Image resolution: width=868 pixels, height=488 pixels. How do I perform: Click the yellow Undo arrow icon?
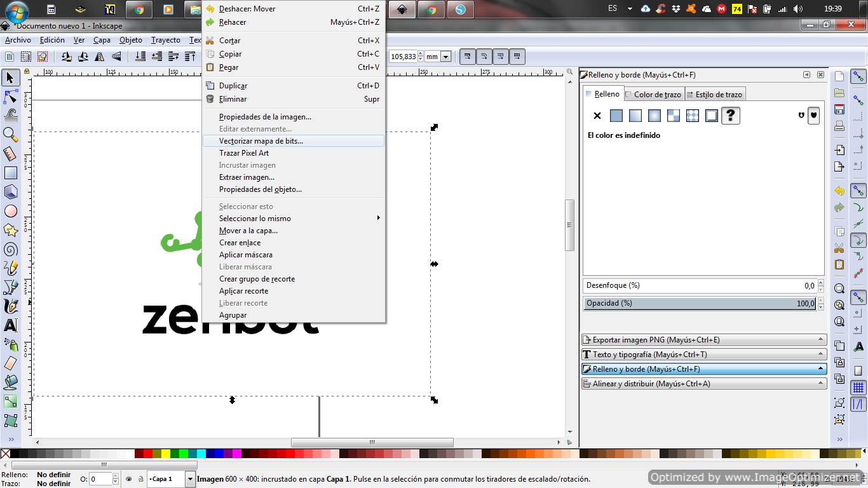click(839, 191)
